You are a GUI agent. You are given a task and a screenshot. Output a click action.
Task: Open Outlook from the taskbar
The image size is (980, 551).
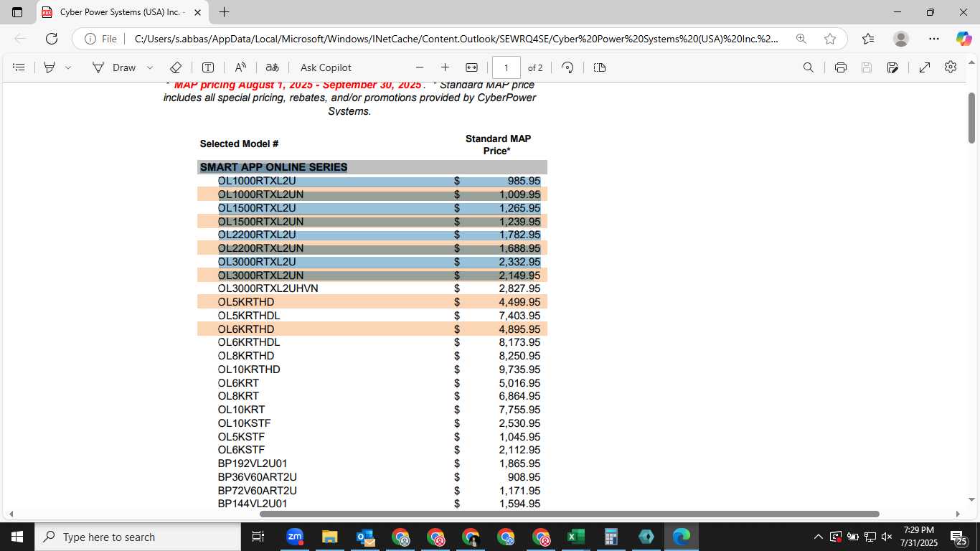click(364, 537)
